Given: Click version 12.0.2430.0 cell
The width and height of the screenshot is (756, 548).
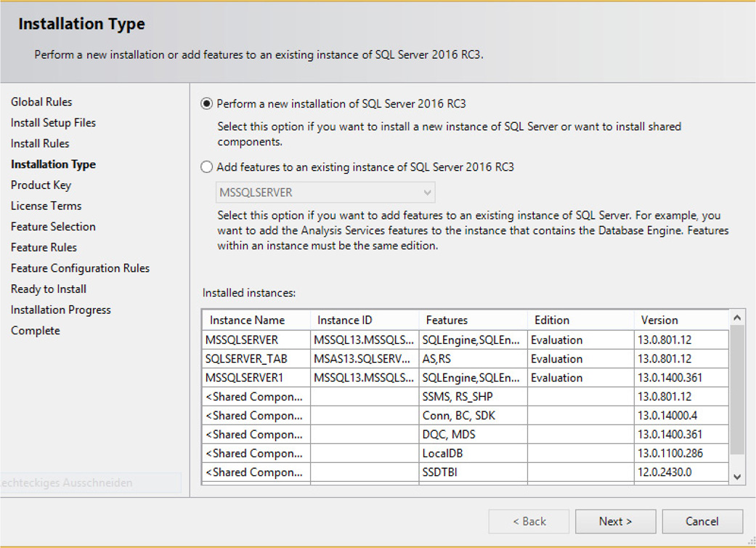Looking at the screenshot, I should click(681, 472).
